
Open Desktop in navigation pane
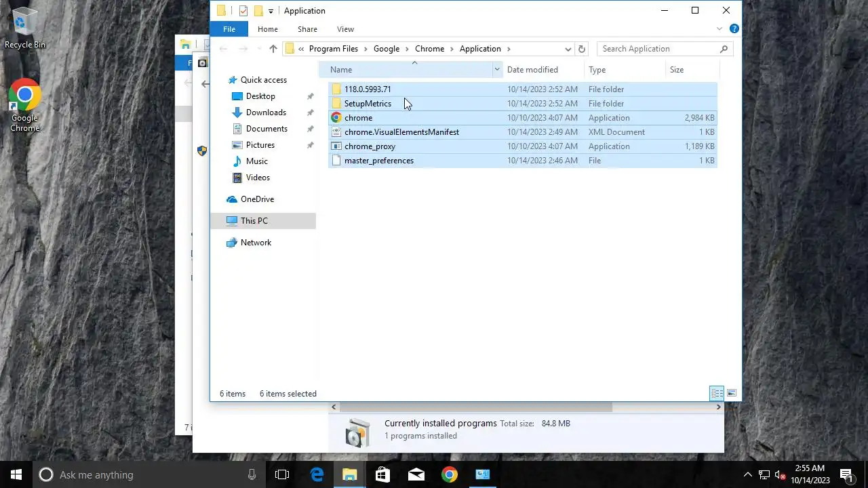[260, 96]
